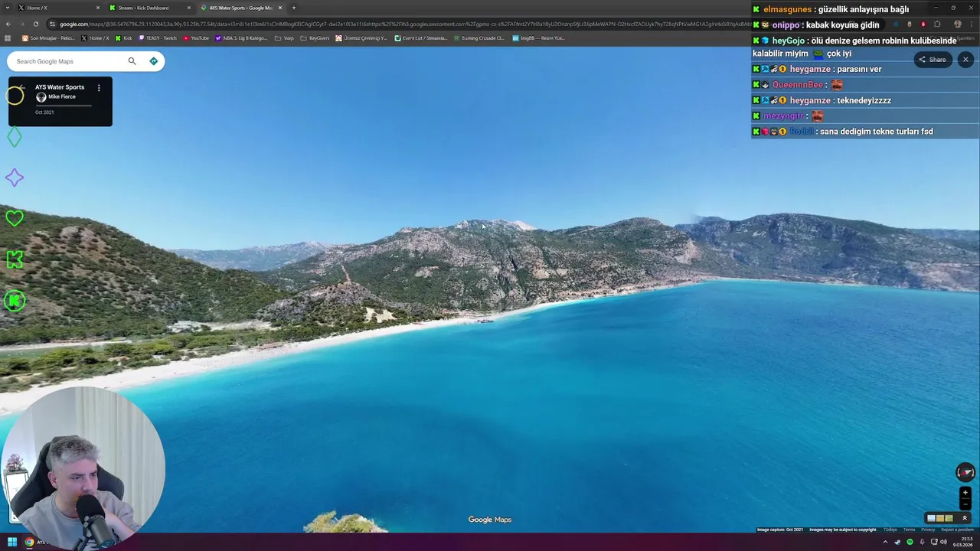
Task: Close the Stream - Kick Dashboard tab
Action: 189,8
